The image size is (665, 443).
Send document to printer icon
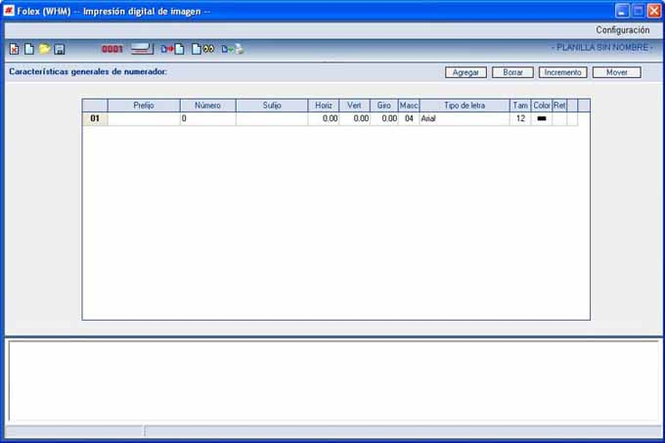[x=232, y=49]
